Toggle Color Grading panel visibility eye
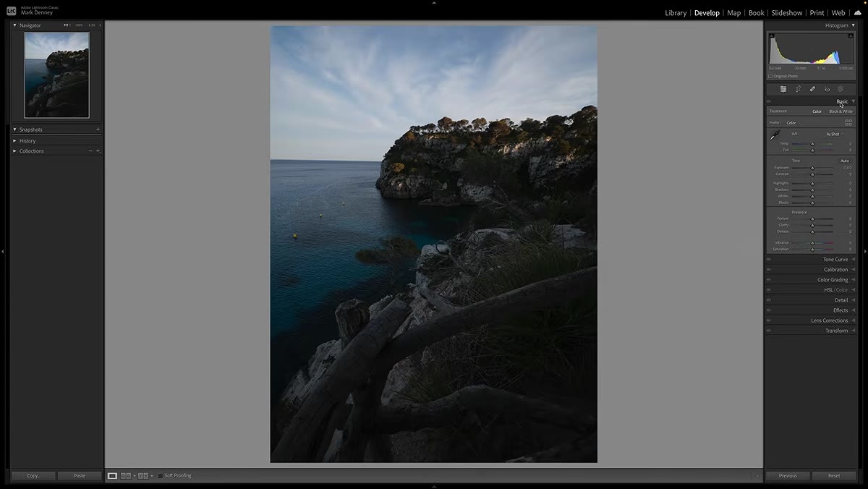This screenshot has width=868, height=489. (769, 279)
